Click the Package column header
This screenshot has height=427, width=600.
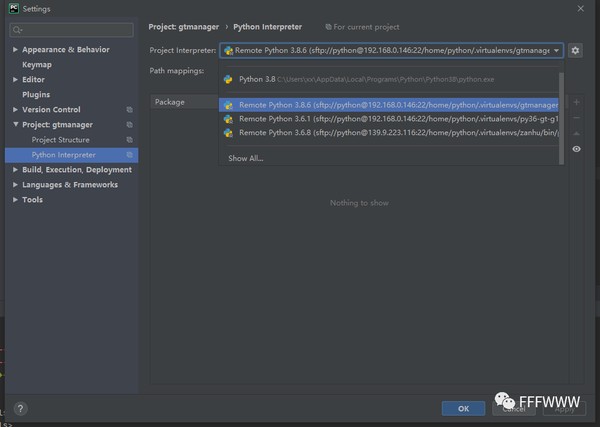click(x=170, y=102)
